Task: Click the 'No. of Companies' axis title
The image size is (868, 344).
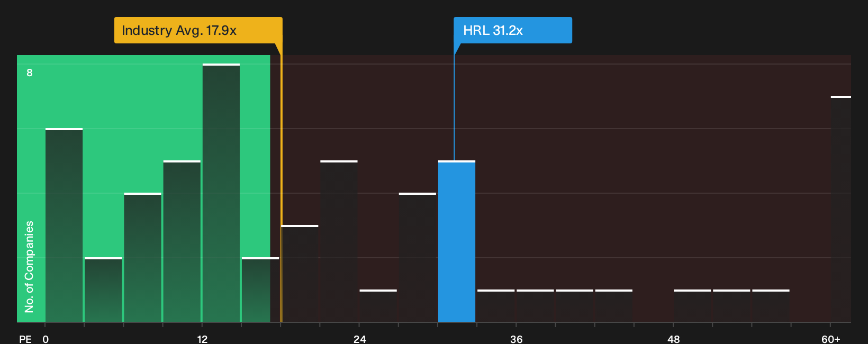Action: pos(29,267)
